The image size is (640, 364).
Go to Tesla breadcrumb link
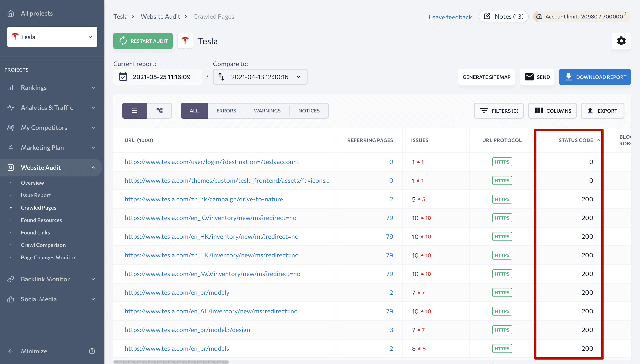[x=120, y=16]
